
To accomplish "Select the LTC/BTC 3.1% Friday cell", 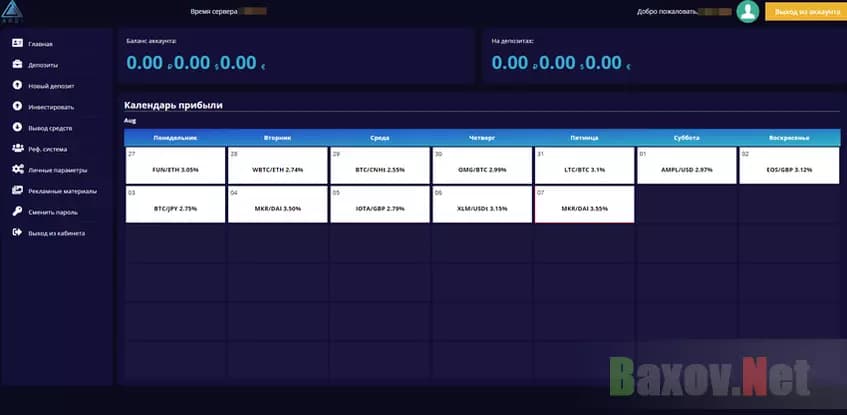I will [x=583, y=166].
